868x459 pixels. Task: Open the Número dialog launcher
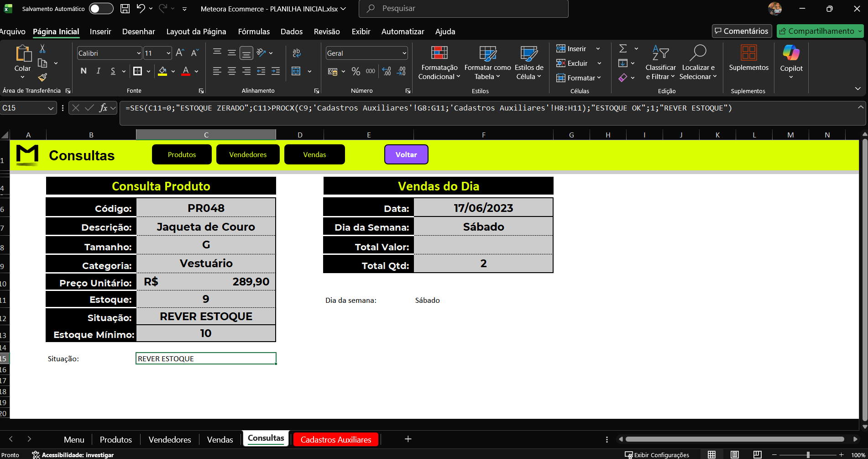[x=408, y=91]
